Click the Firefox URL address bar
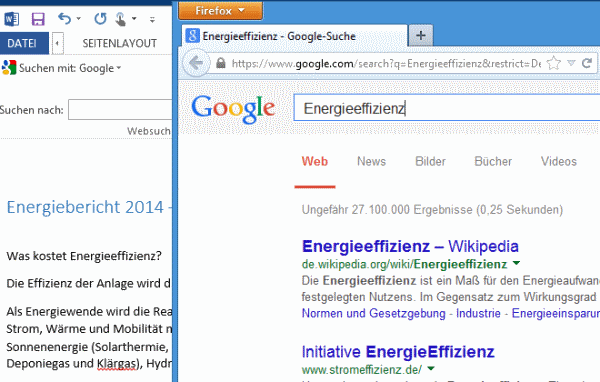 point(386,64)
